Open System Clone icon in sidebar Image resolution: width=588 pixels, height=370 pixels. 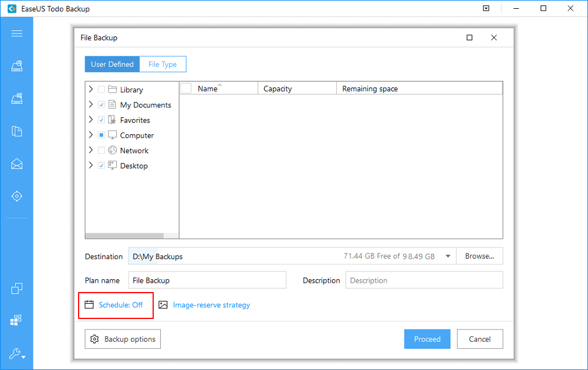click(x=16, y=320)
